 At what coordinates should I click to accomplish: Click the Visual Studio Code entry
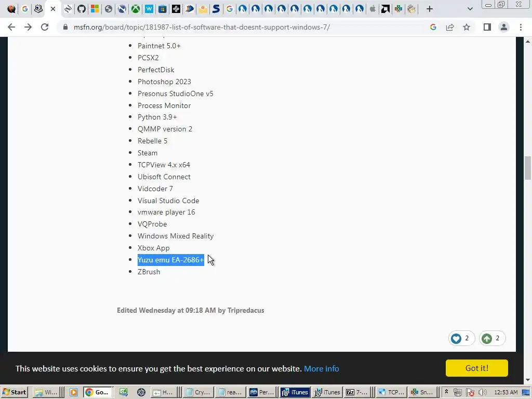tap(169, 201)
